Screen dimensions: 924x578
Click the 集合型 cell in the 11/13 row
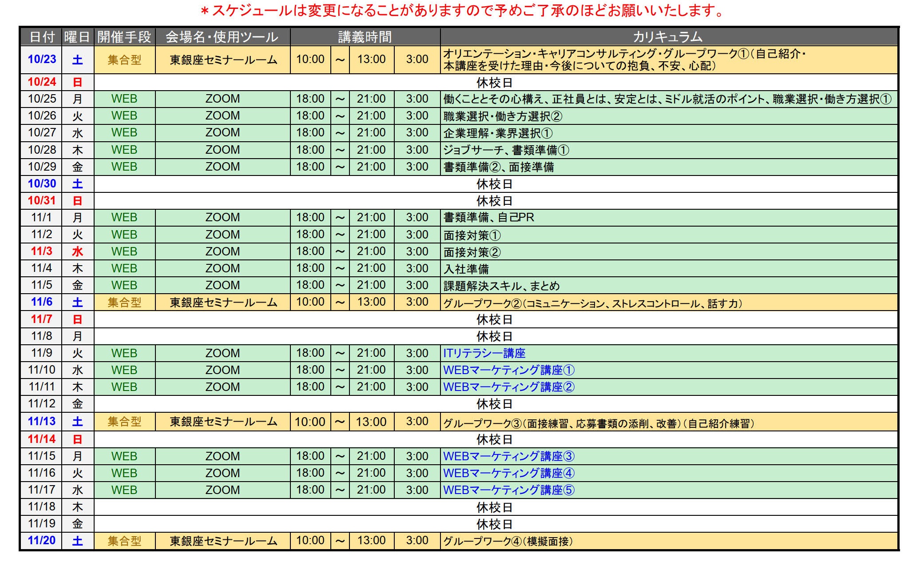125,421
